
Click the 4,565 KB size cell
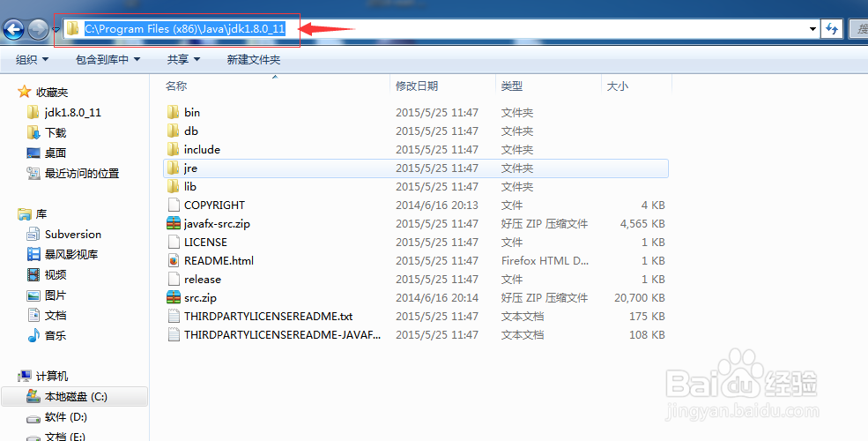[x=642, y=224]
